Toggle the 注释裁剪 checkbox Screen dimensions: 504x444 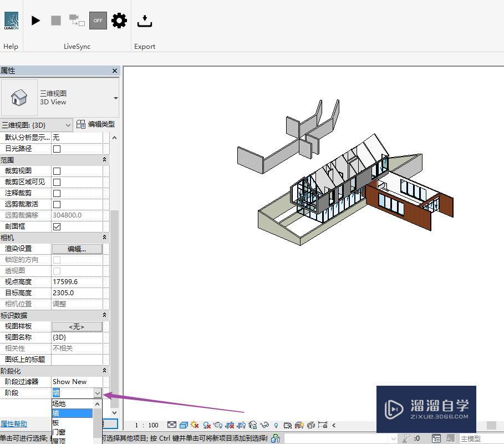click(x=57, y=193)
